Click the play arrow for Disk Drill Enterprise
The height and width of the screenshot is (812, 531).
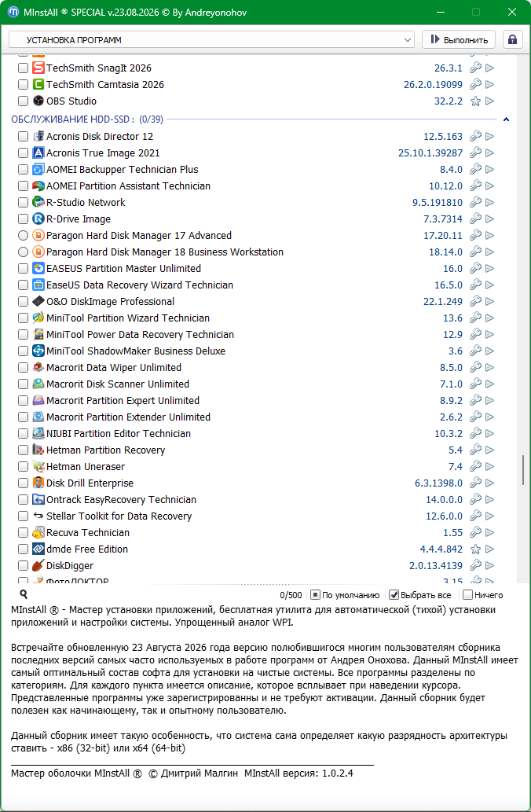tap(489, 483)
